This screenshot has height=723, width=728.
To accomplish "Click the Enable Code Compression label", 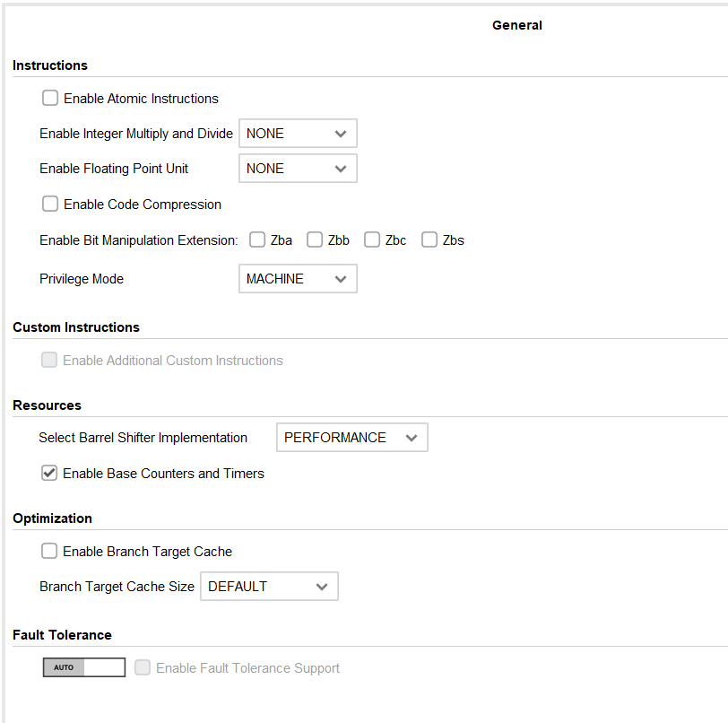I will tap(142, 205).
